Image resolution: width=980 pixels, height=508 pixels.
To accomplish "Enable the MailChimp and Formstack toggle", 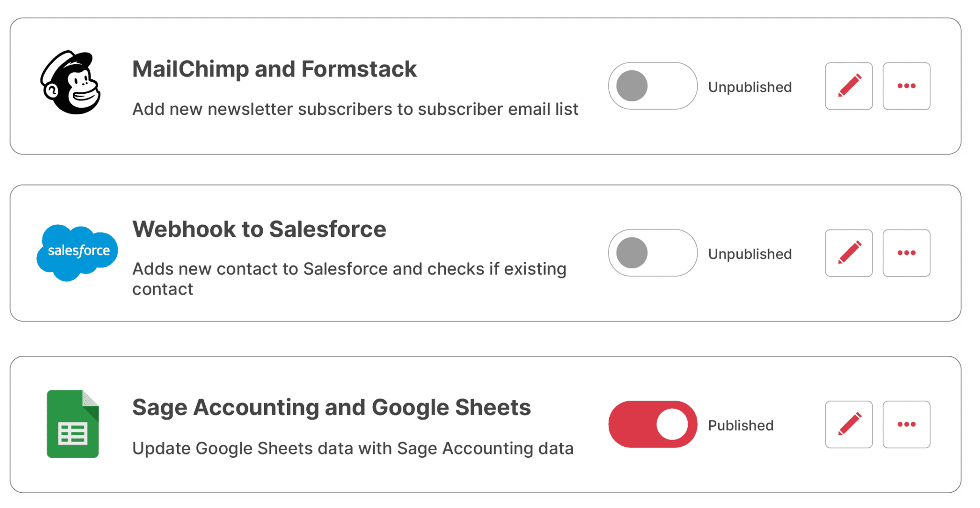I will 652,85.
